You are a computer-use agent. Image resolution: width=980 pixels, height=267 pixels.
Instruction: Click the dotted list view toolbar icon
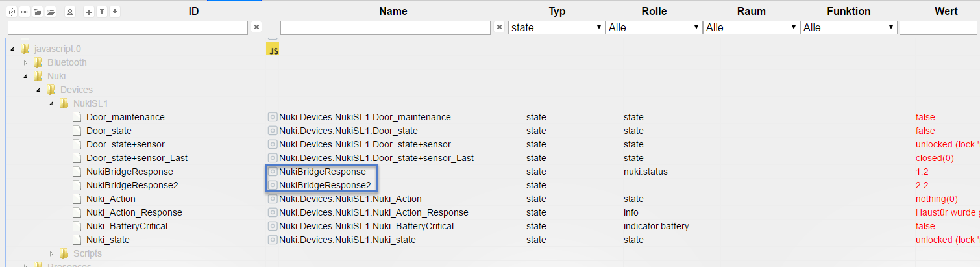click(x=24, y=12)
